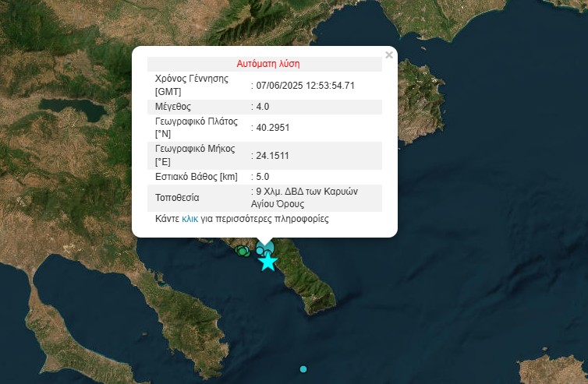Close the earthquake info popup

[389, 55]
